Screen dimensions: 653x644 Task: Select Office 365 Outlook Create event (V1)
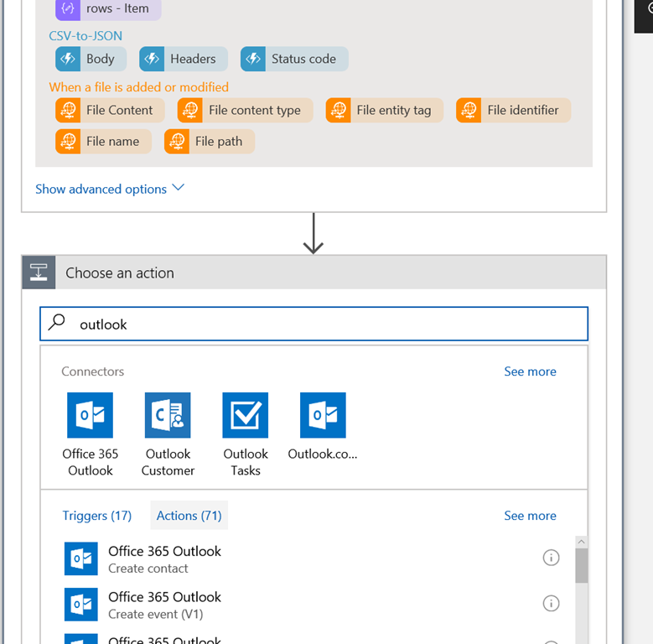(164, 605)
